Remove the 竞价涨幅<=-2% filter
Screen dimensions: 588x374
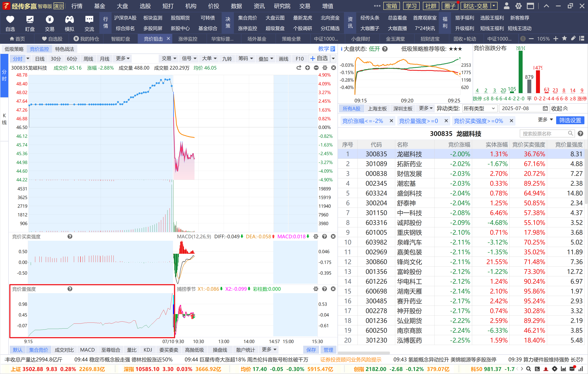coord(391,121)
